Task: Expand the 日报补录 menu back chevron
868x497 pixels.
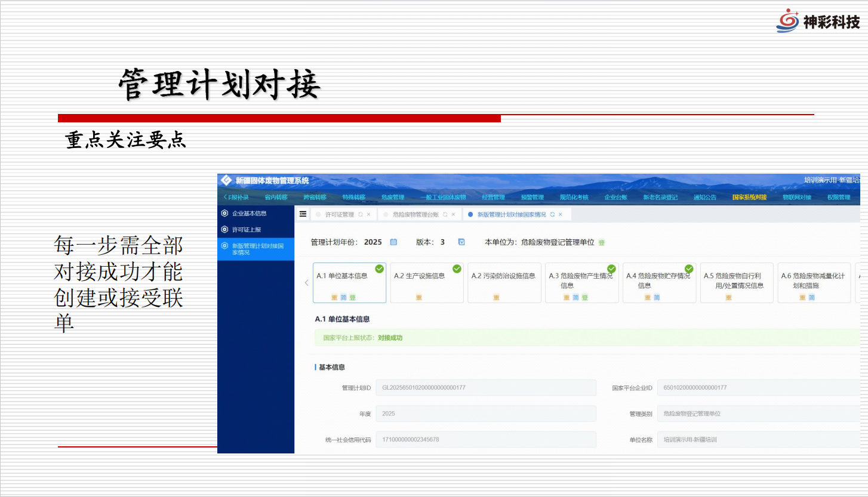Action: tap(225, 197)
